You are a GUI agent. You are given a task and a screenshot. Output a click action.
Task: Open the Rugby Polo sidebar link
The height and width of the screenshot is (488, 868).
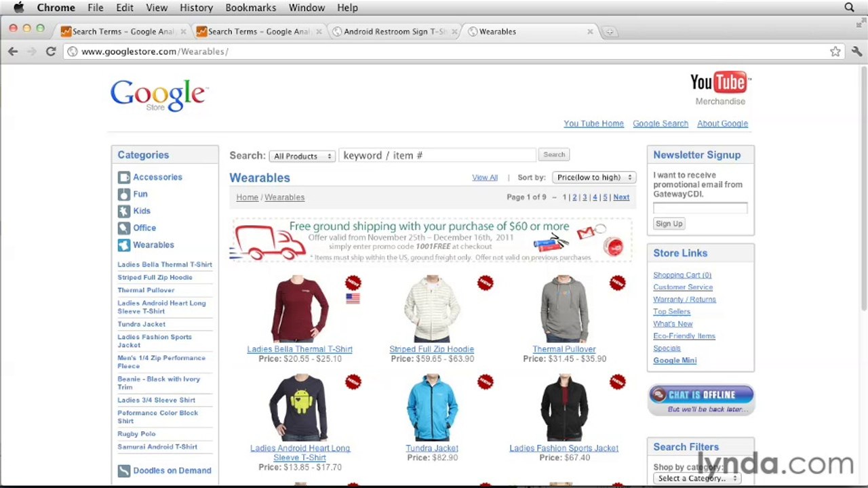(136, 434)
